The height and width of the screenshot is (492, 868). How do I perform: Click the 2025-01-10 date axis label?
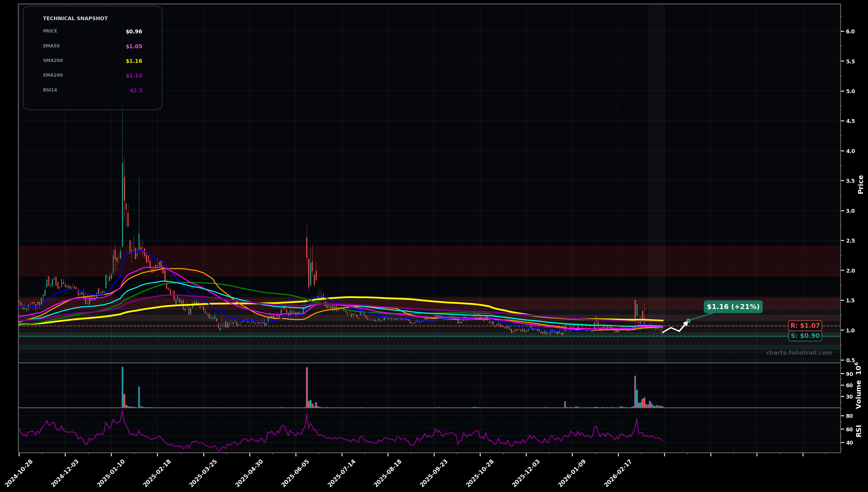tap(111, 474)
